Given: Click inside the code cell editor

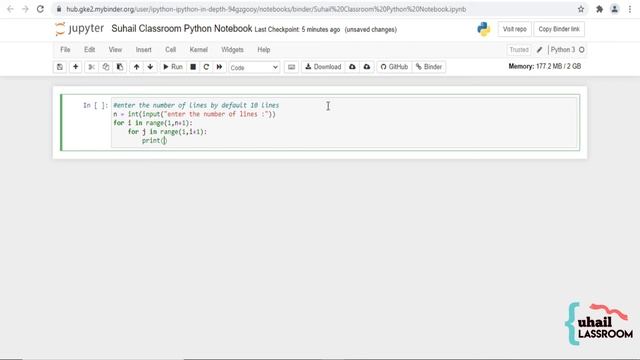Looking at the screenshot, I should click(x=344, y=122).
